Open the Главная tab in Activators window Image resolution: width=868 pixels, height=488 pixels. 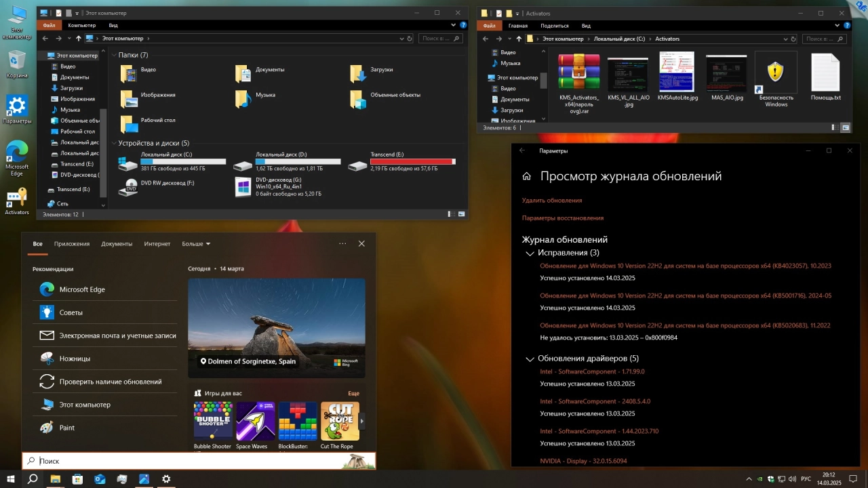coord(518,25)
